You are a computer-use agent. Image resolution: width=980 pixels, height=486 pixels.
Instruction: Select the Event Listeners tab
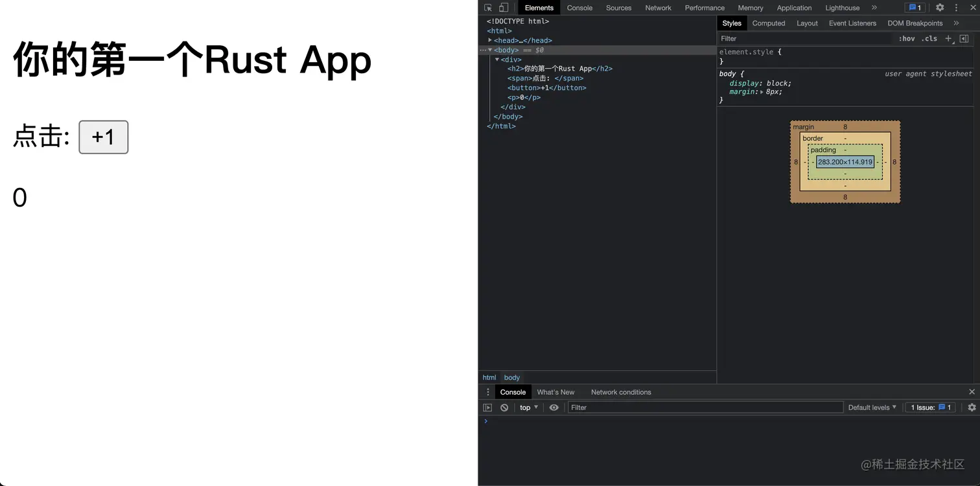[x=852, y=23]
